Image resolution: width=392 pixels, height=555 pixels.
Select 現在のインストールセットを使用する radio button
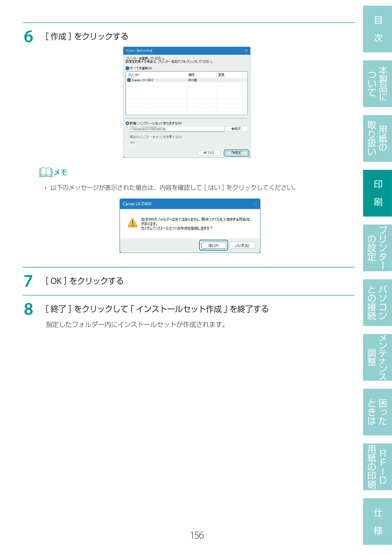point(127,137)
